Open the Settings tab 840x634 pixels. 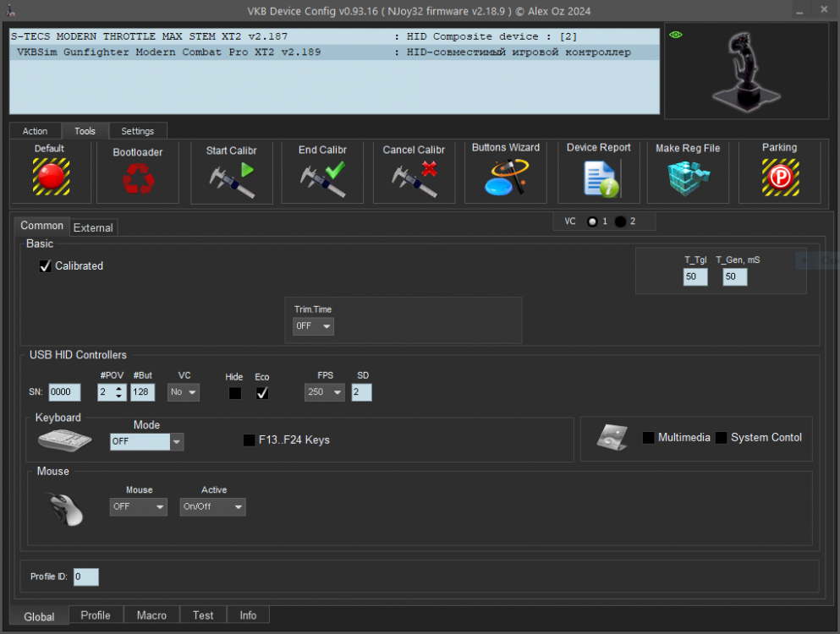click(x=137, y=131)
